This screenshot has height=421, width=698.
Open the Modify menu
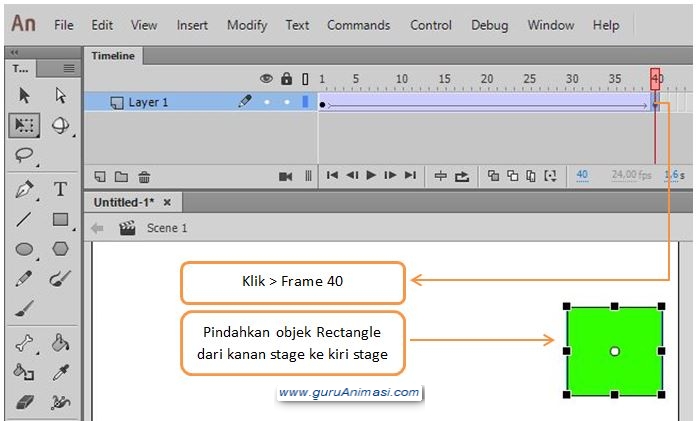coord(247,25)
